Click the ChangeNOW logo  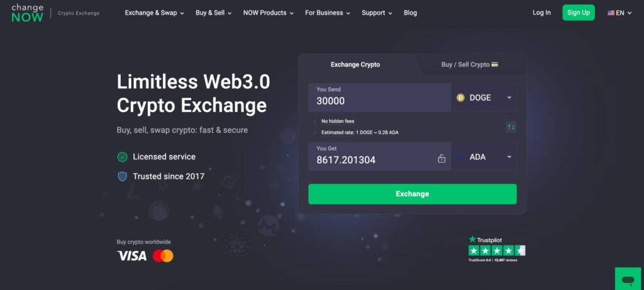tap(27, 13)
